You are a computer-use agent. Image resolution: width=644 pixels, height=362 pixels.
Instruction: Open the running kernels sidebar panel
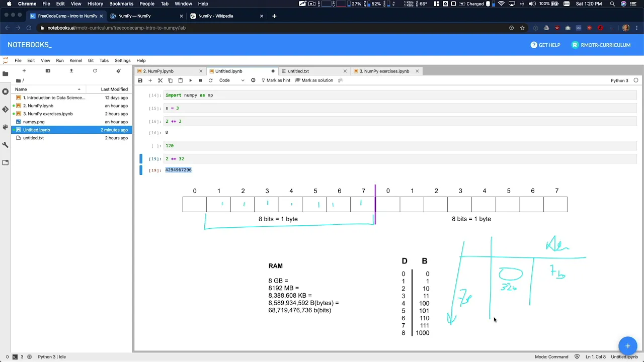(5, 92)
